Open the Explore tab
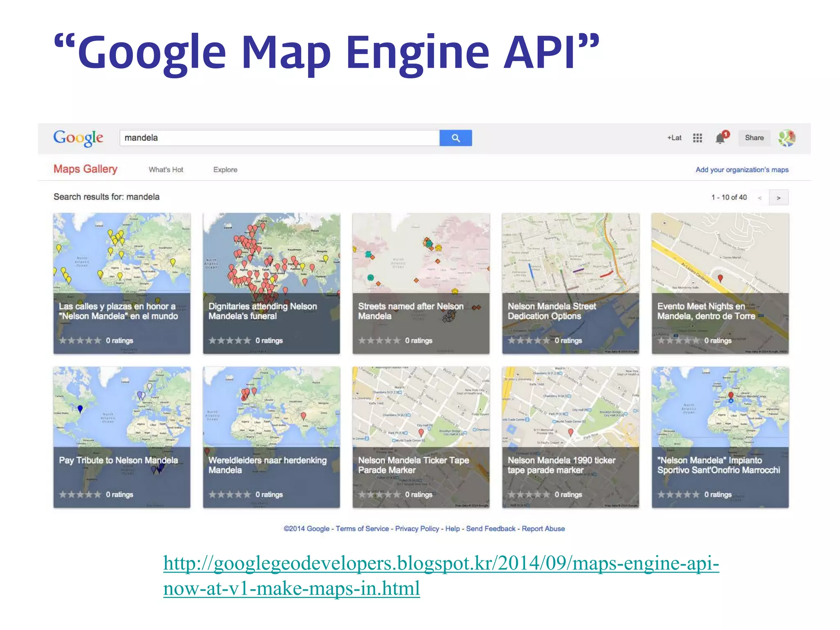Screen dimensions: 840x630 225,170
